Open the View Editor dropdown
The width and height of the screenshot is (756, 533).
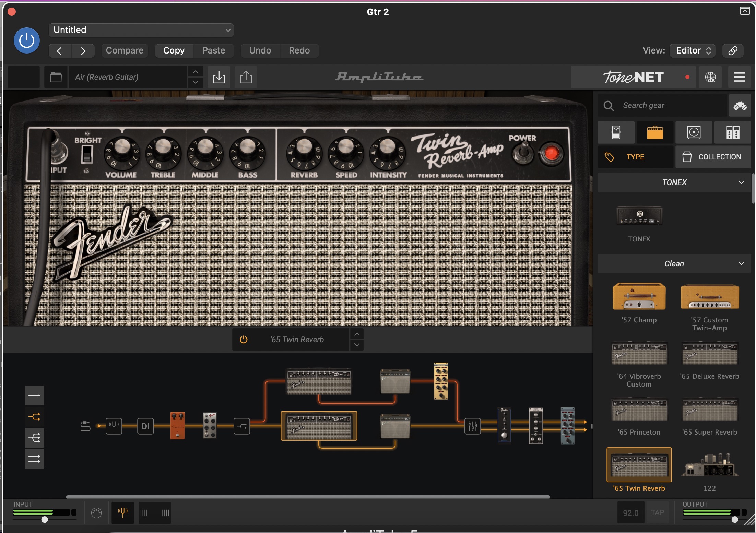click(693, 51)
